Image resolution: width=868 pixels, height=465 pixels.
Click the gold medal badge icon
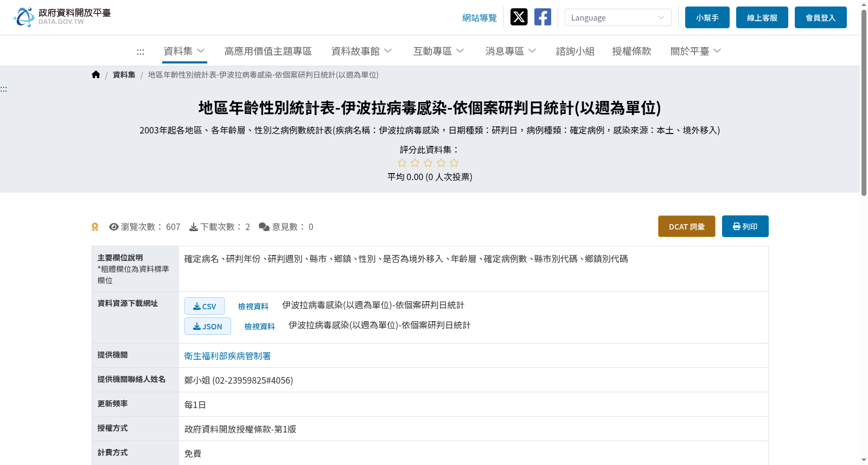pos(95,227)
